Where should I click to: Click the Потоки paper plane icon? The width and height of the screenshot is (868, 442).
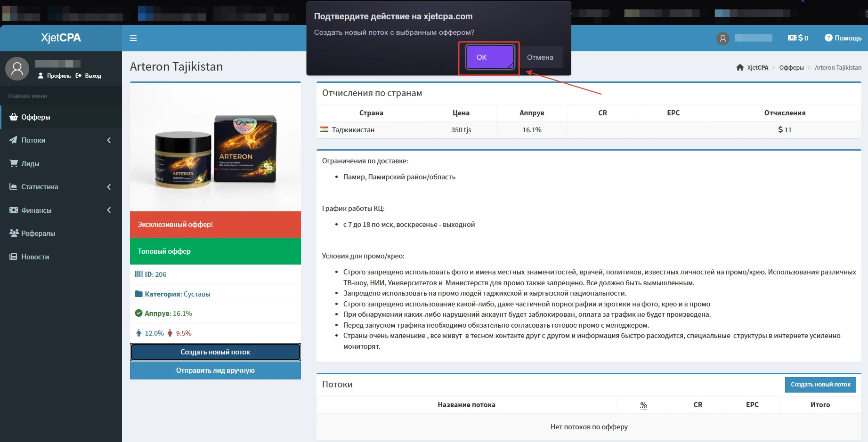(x=14, y=140)
